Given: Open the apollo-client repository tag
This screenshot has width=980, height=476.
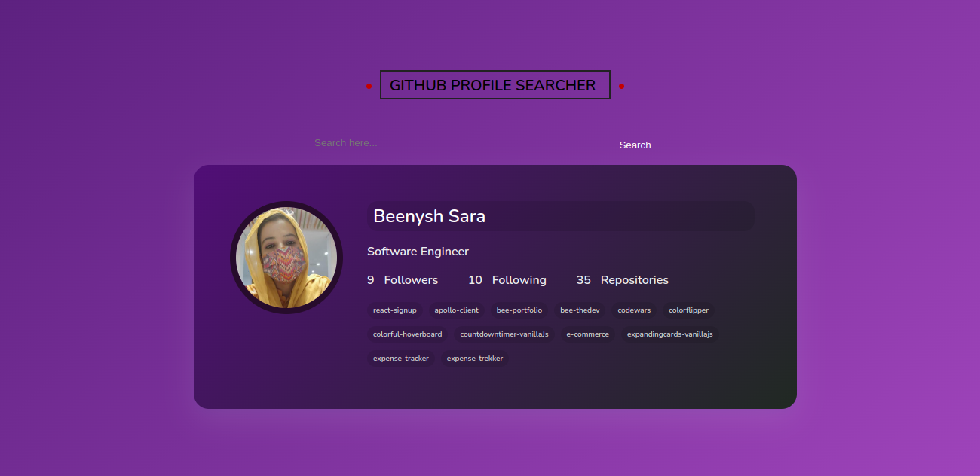Looking at the screenshot, I should [457, 310].
